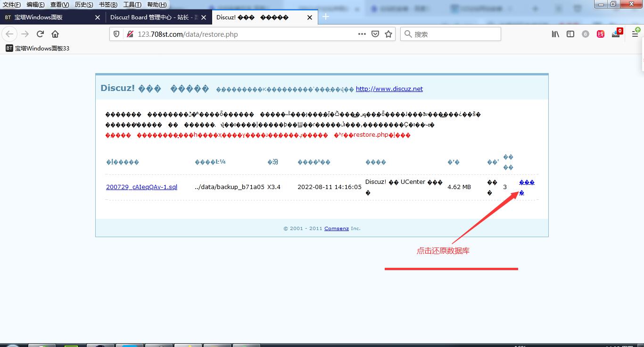Visit the Comsenz footer link

[x=337, y=228]
